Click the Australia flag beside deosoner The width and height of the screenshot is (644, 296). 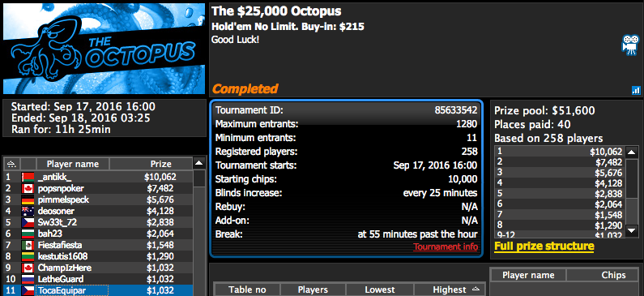[x=28, y=212]
